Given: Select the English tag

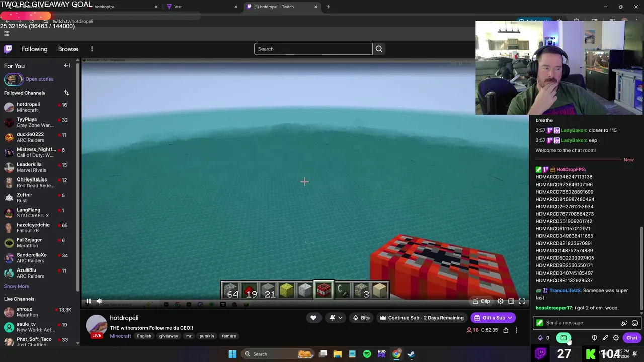Looking at the screenshot, I should tap(144, 336).
